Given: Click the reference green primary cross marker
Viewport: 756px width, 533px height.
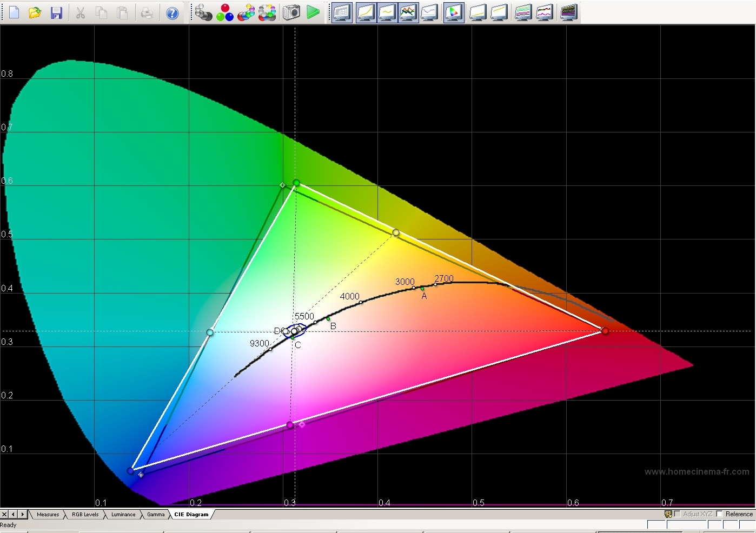Looking at the screenshot, I should 282,185.
